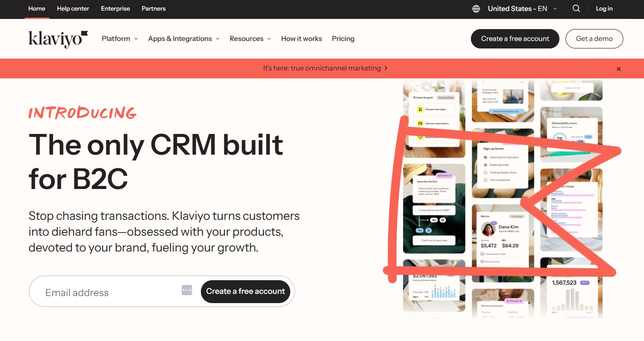Click the envelope icon beside Nurture subscribers
Image resolution: width=644 pixels, height=341 pixels.
[420, 123]
